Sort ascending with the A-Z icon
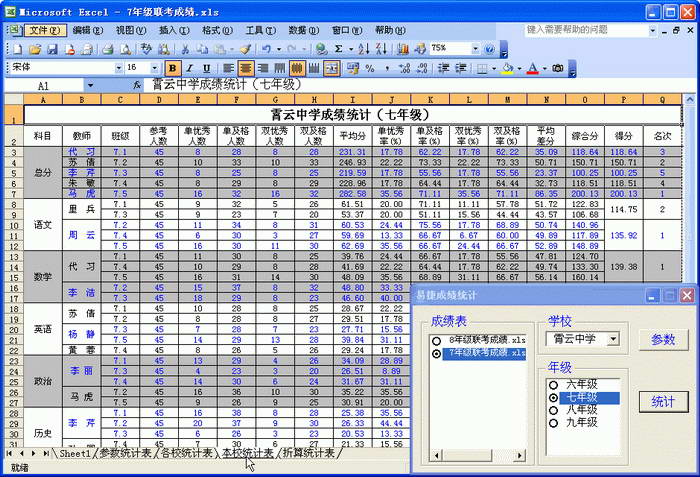700x477 pixels. [364, 49]
